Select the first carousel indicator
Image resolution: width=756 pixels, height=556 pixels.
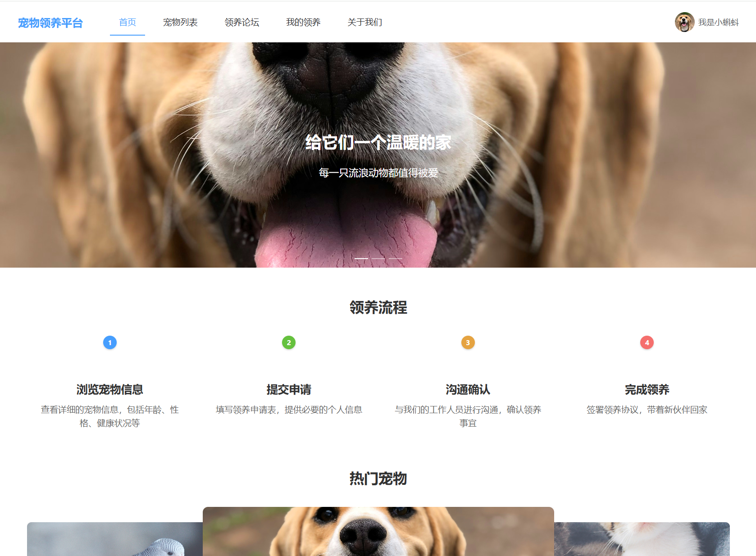tap(361, 259)
